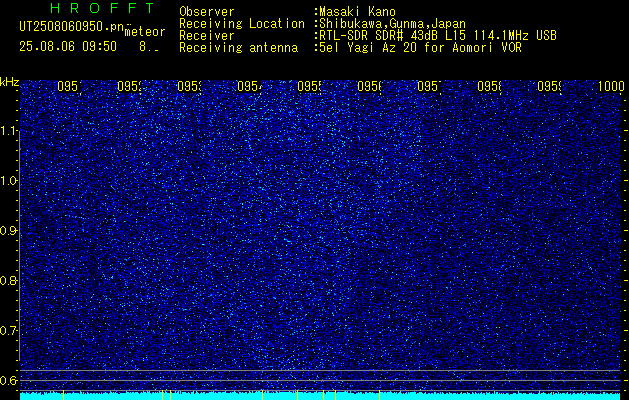The width and height of the screenshot is (629, 400).
Task: Click the "Receiver" label
Action: pos(207,36)
